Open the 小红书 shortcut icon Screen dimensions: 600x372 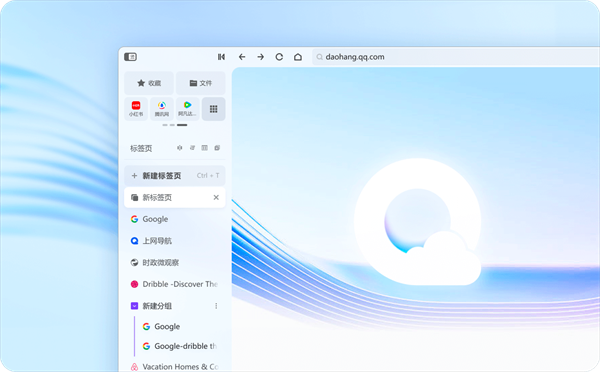pyautogui.click(x=136, y=109)
